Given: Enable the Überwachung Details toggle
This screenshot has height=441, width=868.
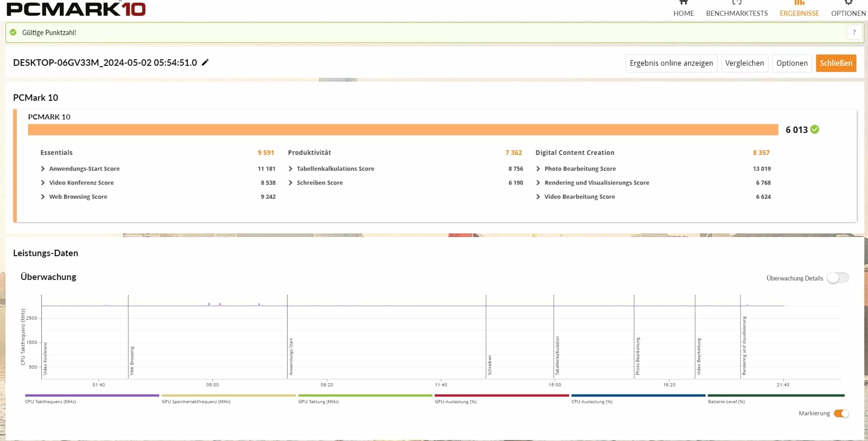Looking at the screenshot, I should click(x=838, y=278).
